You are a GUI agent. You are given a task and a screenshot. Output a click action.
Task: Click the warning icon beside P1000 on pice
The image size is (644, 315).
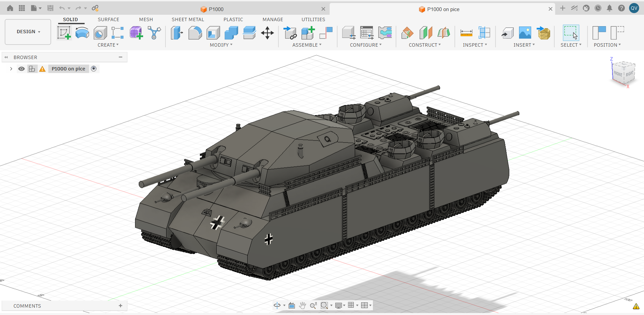pos(42,69)
